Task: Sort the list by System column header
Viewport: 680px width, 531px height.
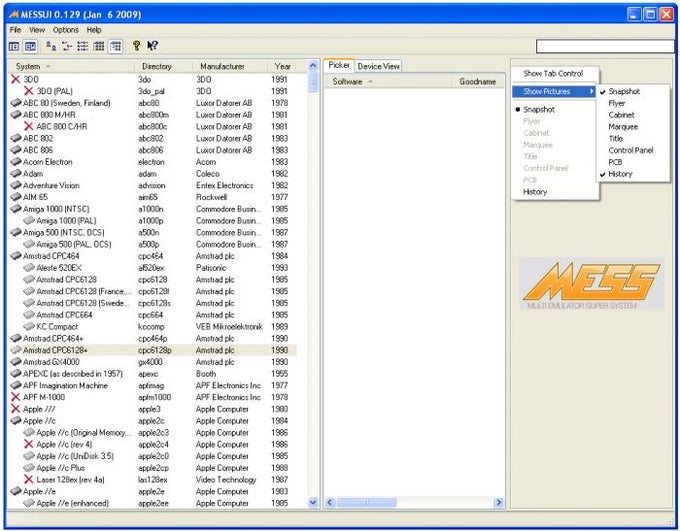Action: pyautogui.click(x=72, y=66)
